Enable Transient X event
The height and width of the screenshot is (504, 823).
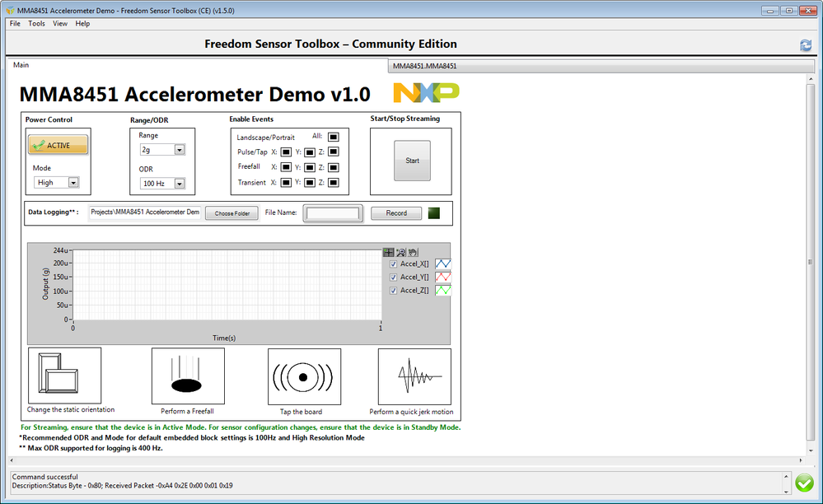click(x=286, y=183)
